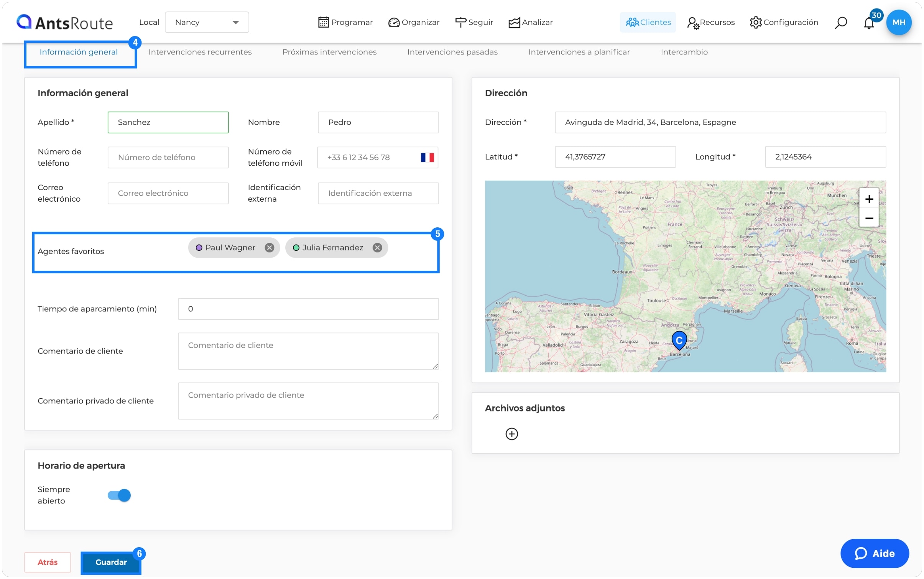
Task: Open the MH user avatar menu
Action: point(899,22)
